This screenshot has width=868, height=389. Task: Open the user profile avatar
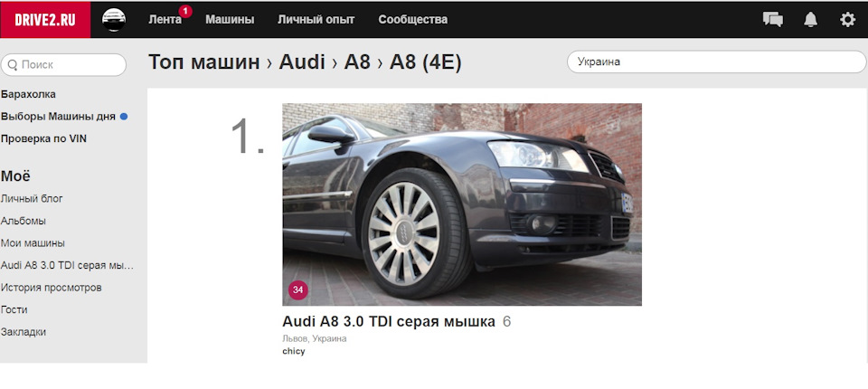pyautogui.click(x=114, y=20)
